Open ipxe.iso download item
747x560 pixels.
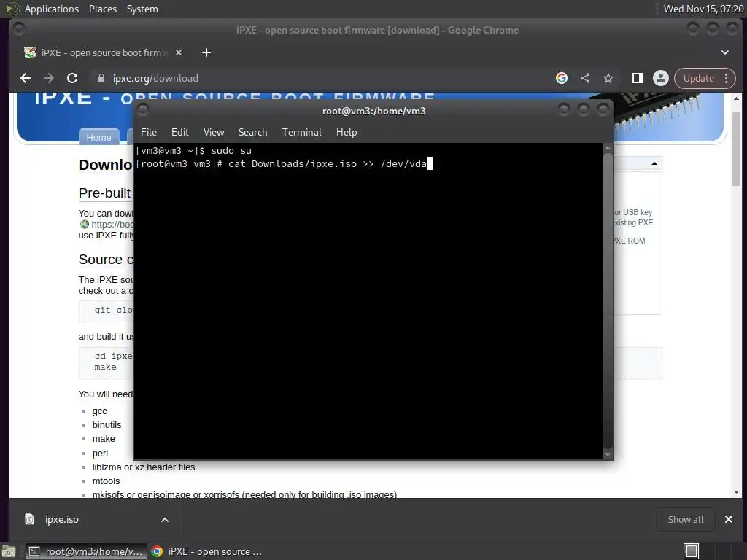61,519
